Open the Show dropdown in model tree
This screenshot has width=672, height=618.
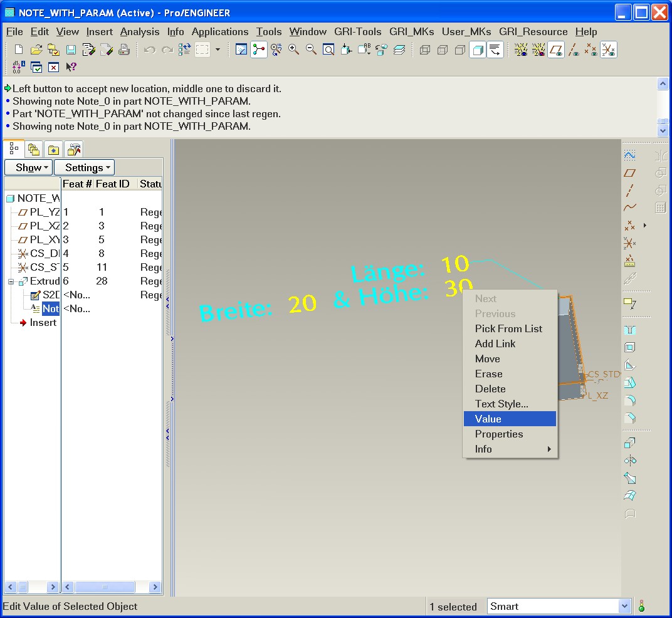pos(28,167)
